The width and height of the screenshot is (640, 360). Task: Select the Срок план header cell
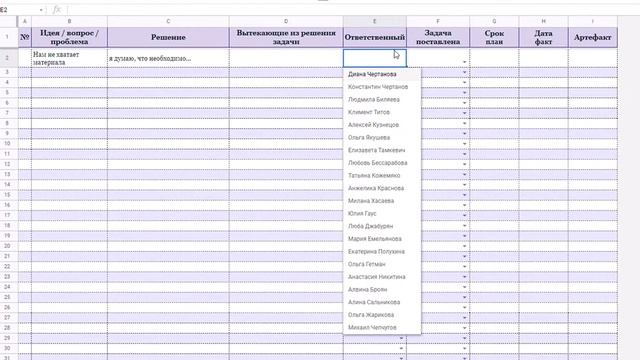tap(494, 37)
